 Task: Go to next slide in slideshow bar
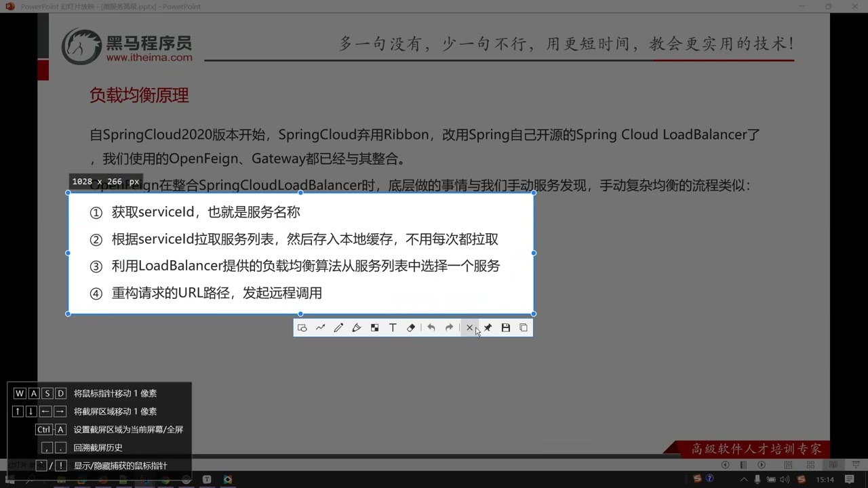762,465
